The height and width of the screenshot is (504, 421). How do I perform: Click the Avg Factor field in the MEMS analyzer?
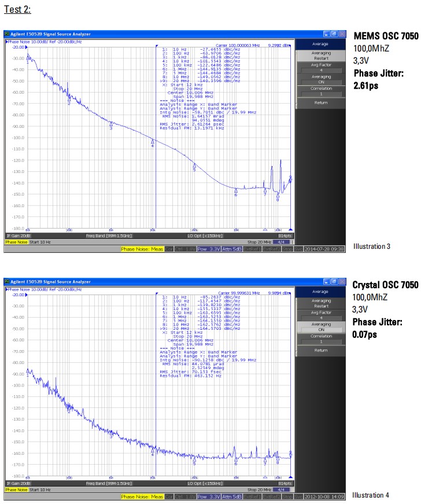[x=322, y=68]
